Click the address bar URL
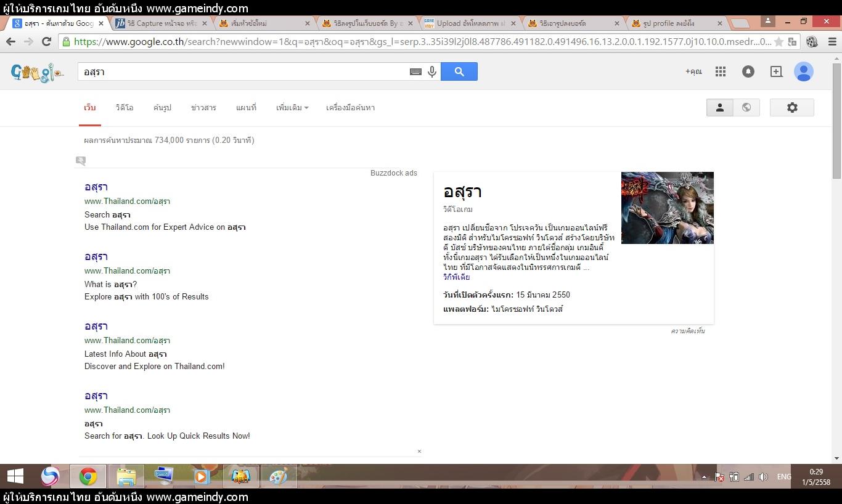This screenshot has height=504, width=842. pyautogui.click(x=422, y=42)
